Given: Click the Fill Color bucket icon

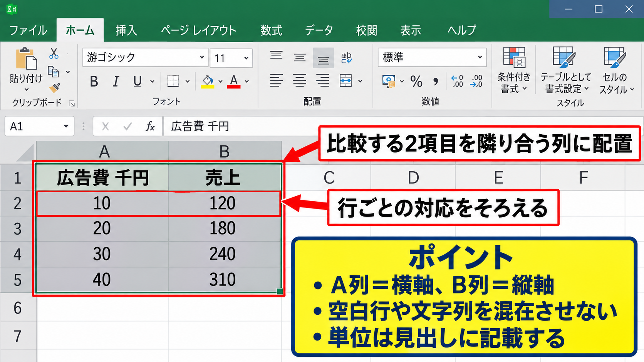Looking at the screenshot, I should point(208,81).
